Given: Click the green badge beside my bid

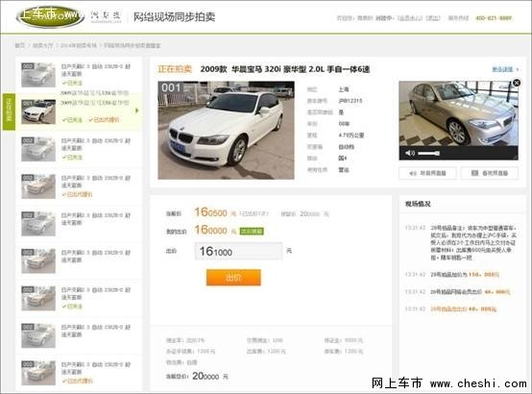Looking at the screenshot, I should tap(252, 232).
